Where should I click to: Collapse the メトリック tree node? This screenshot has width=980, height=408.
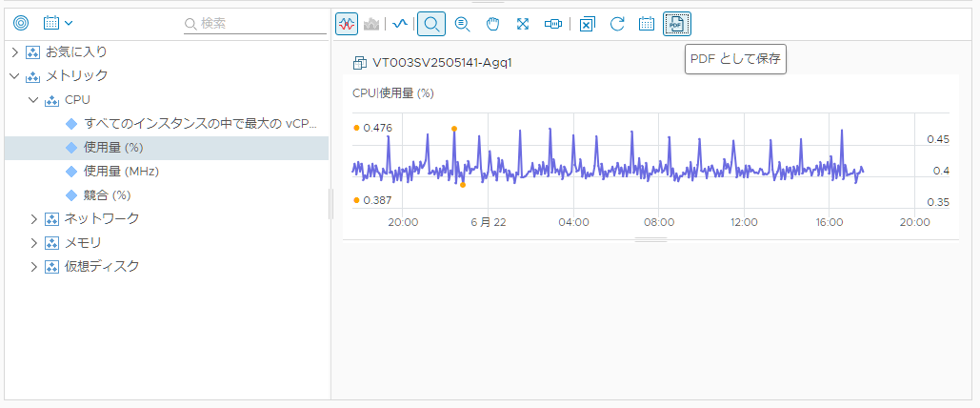coord(15,75)
